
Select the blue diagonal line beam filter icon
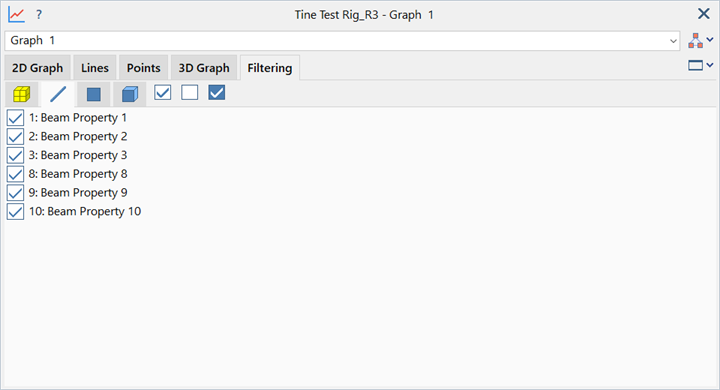[x=58, y=94]
